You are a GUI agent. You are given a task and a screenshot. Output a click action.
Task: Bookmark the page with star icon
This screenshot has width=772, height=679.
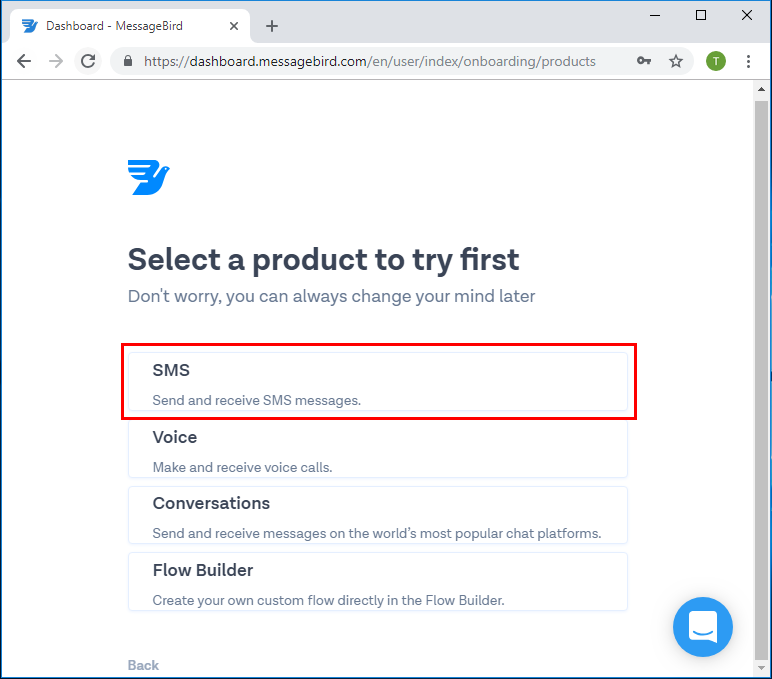tap(676, 61)
